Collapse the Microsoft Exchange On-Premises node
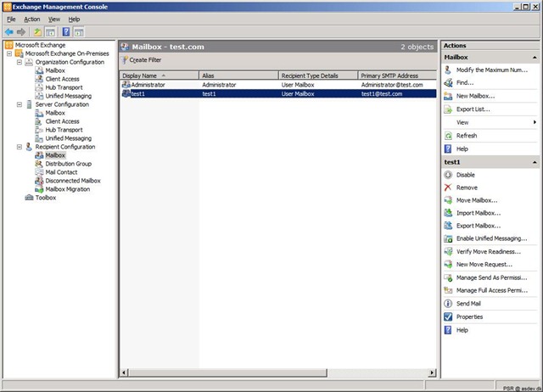 point(9,53)
